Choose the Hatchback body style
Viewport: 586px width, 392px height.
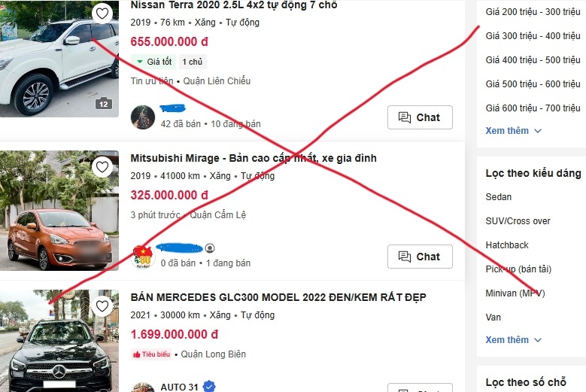507,245
